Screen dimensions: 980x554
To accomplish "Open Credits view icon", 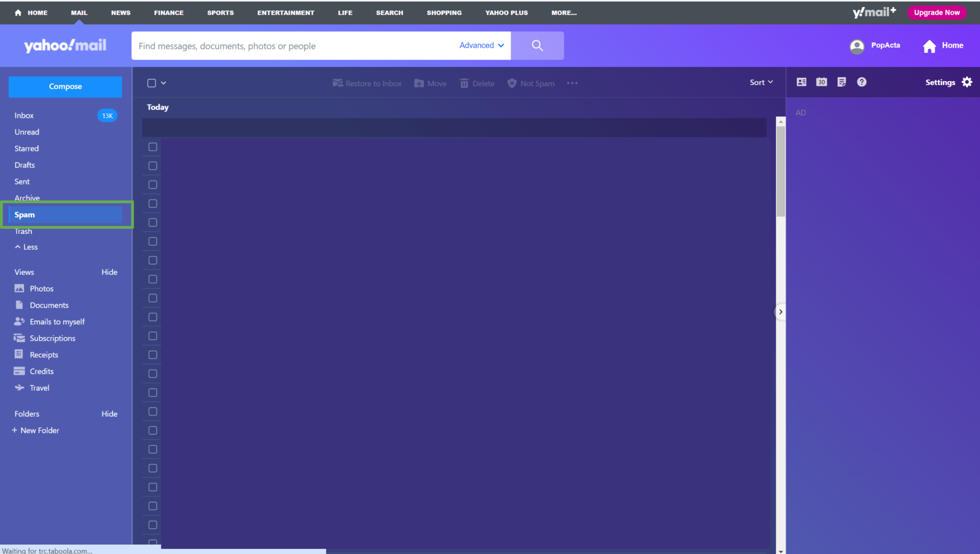I will click(x=19, y=371).
